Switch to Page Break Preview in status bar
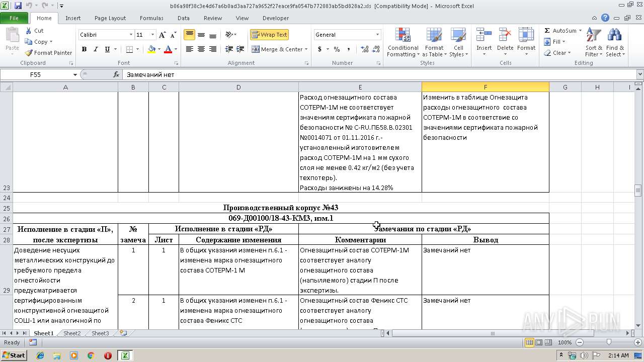This screenshot has height=362, width=644. 548,342
